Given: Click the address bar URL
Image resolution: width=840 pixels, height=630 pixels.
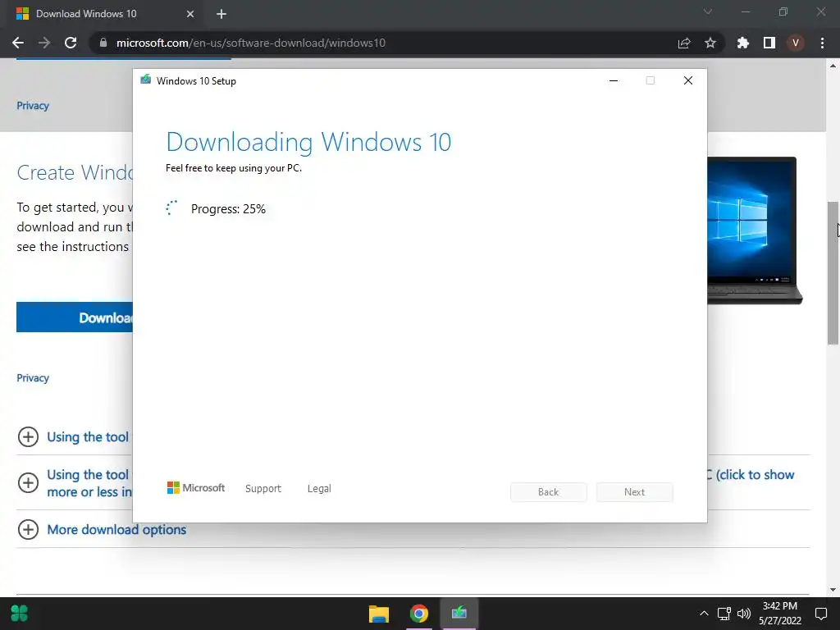Looking at the screenshot, I should pos(251,43).
